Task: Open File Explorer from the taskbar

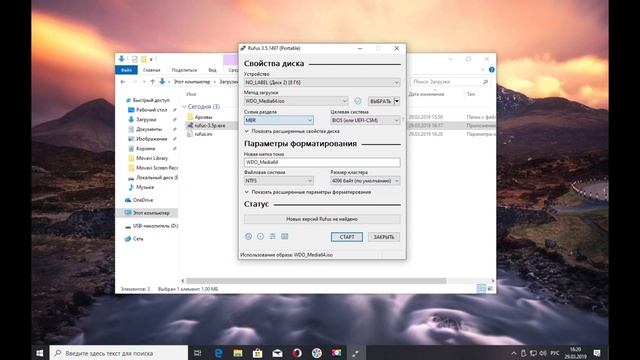Action: click(x=238, y=353)
